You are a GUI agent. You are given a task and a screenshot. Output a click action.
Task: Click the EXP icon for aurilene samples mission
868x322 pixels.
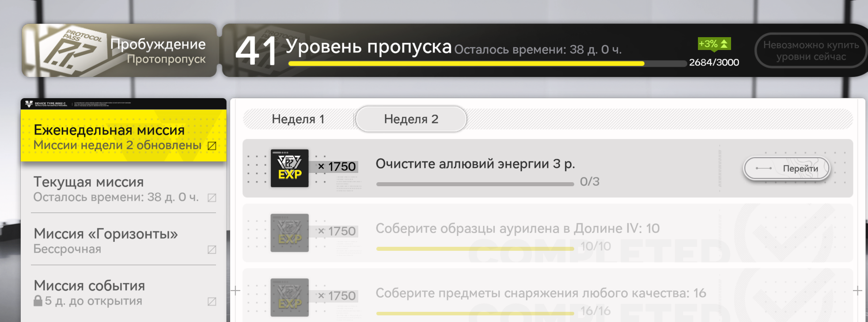[290, 233]
